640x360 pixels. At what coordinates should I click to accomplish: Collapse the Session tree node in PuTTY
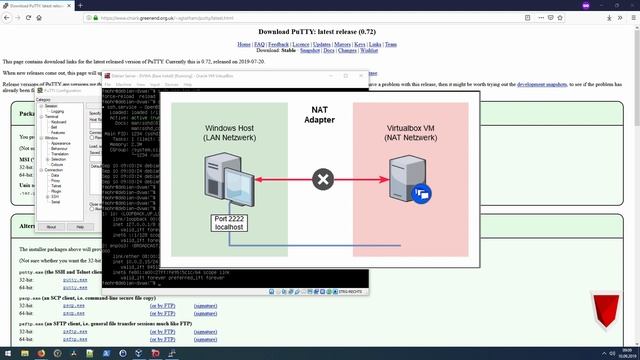[41, 106]
